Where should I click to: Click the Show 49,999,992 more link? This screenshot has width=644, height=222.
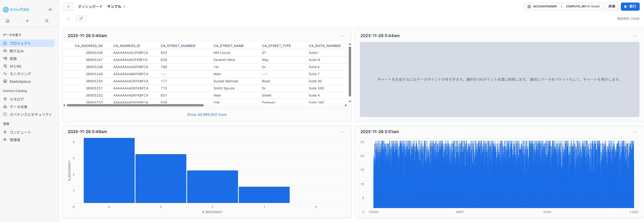[x=207, y=115]
